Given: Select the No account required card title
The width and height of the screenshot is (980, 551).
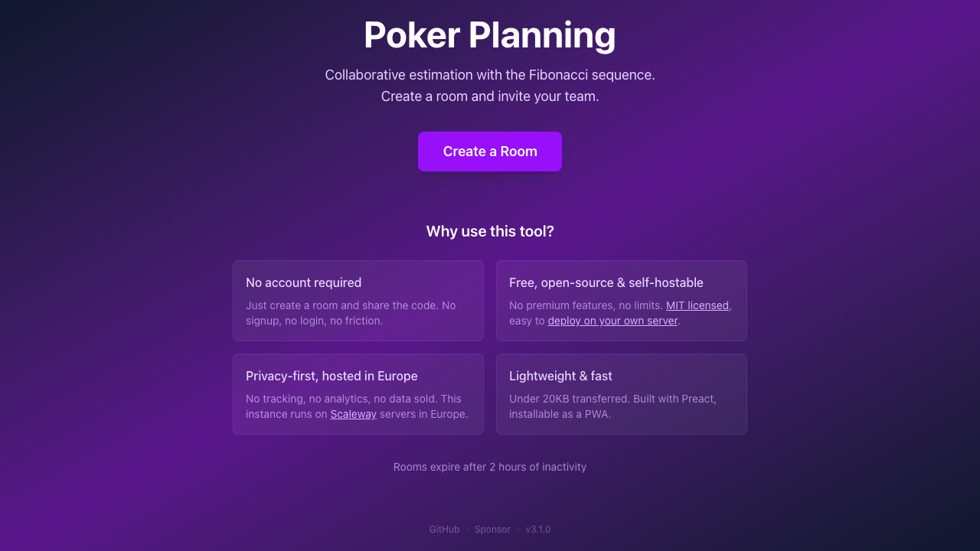Looking at the screenshot, I should click(x=303, y=282).
